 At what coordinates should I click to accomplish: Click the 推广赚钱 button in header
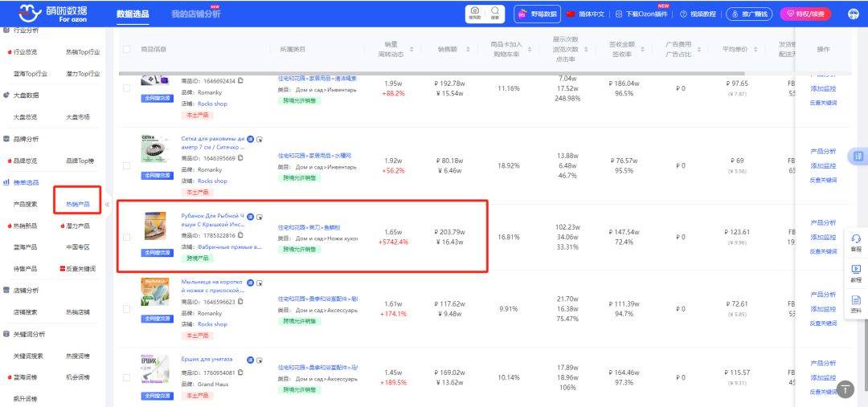pyautogui.click(x=749, y=14)
